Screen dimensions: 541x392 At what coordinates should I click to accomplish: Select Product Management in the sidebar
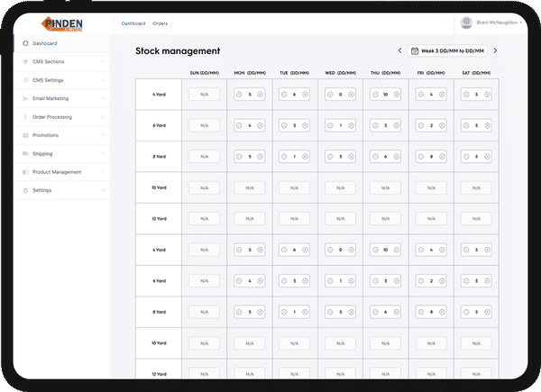click(61, 172)
